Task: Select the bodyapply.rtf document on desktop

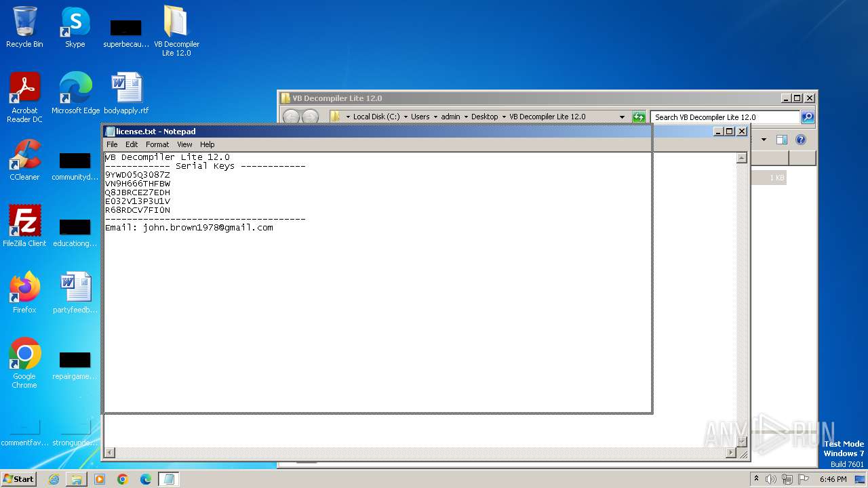Action: [x=126, y=93]
